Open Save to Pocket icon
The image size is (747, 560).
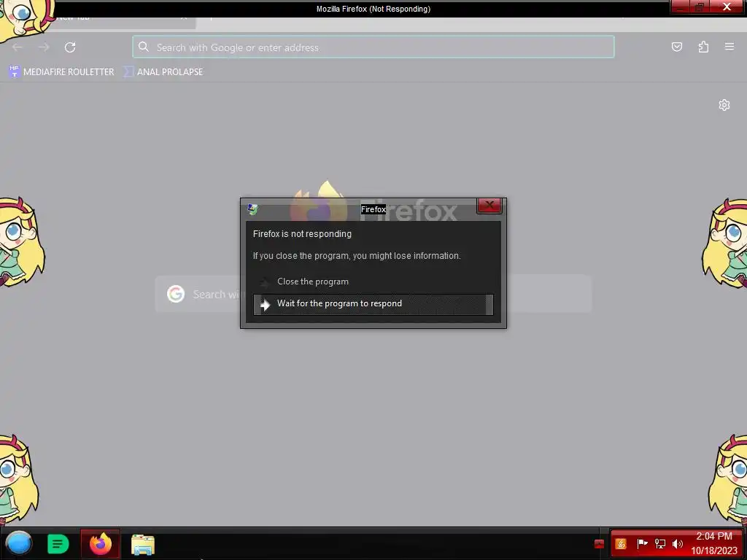(677, 47)
